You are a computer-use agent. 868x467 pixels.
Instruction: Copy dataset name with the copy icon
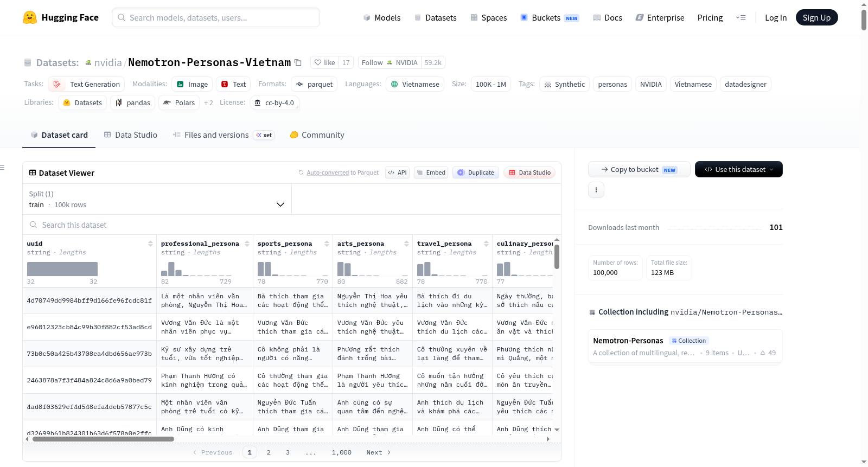(298, 62)
